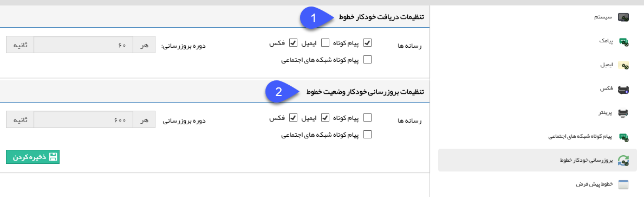The height and width of the screenshot is (197, 644).
Task: Open the خطوط پیش فرض icon
Action: click(x=623, y=185)
